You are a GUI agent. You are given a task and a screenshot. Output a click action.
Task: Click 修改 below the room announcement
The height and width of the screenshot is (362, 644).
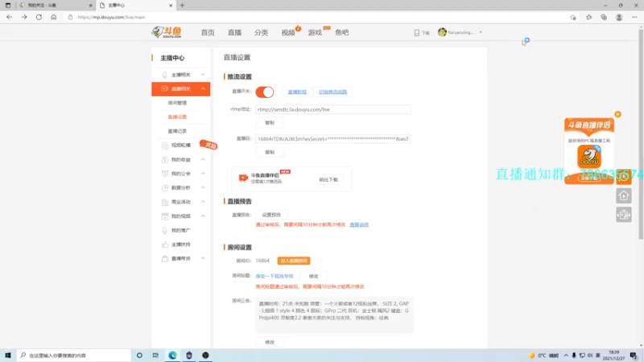coord(270,343)
